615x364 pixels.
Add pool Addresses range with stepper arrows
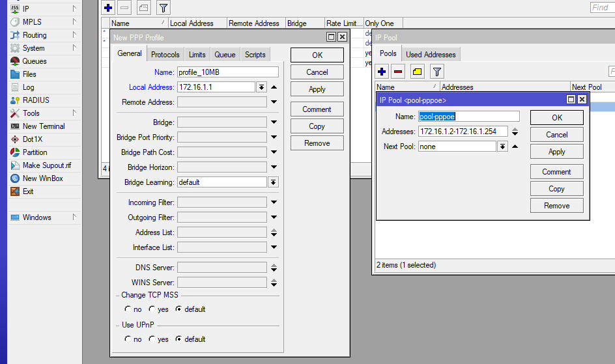click(515, 132)
